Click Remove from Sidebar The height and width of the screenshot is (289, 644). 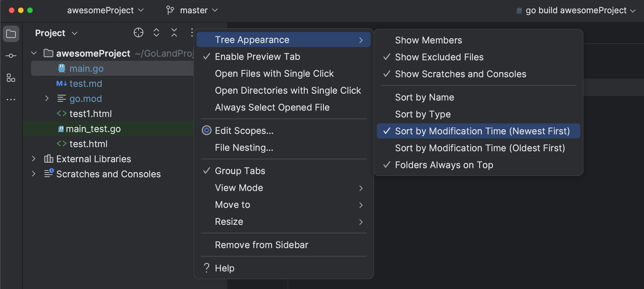pos(261,245)
